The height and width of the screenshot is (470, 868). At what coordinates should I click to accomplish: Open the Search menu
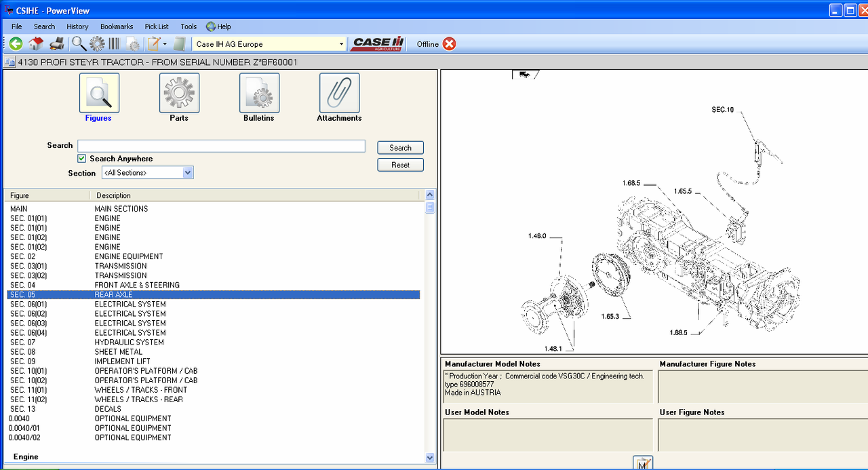click(x=44, y=26)
